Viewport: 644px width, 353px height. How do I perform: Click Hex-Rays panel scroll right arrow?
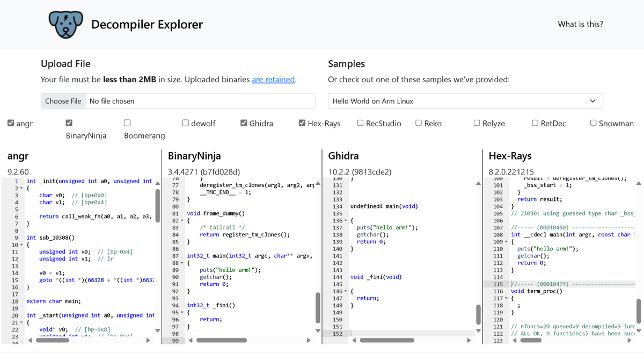tap(630, 340)
